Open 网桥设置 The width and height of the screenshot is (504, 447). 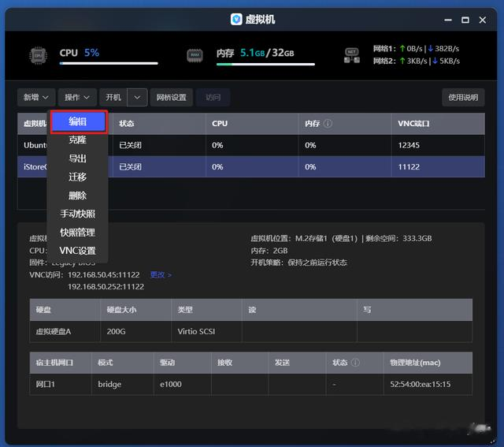click(172, 97)
